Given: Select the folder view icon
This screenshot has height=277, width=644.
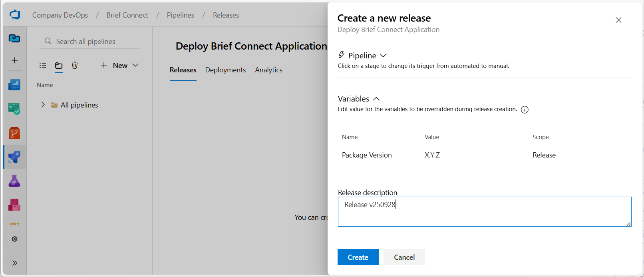Looking at the screenshot, I should coord(59,66).
